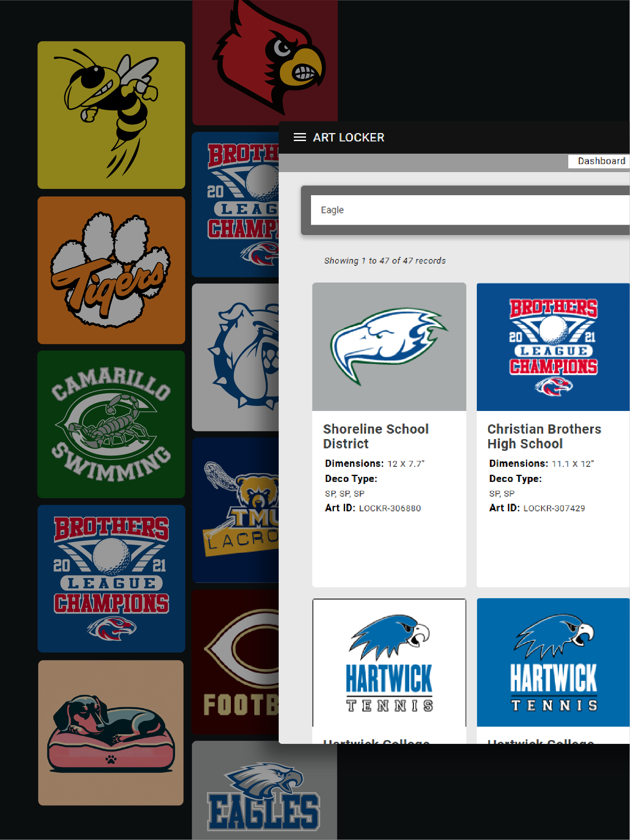
Task: Select the orange Tigers paw tile
Action: point(111,270)
